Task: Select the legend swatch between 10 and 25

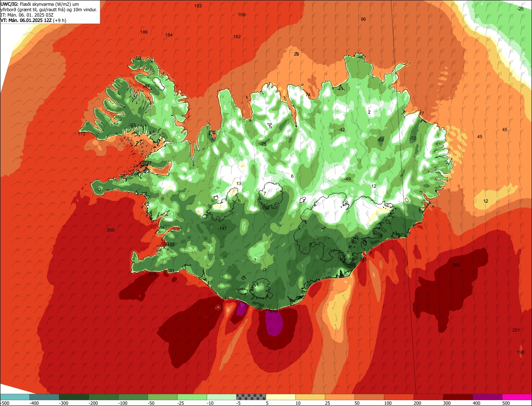Action: (x=310, y=396)
